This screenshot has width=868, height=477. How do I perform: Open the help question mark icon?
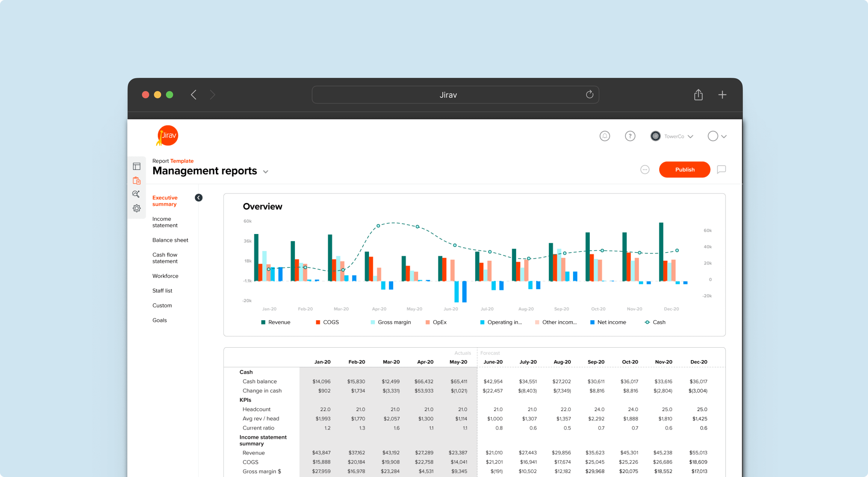tap(630, 136)
